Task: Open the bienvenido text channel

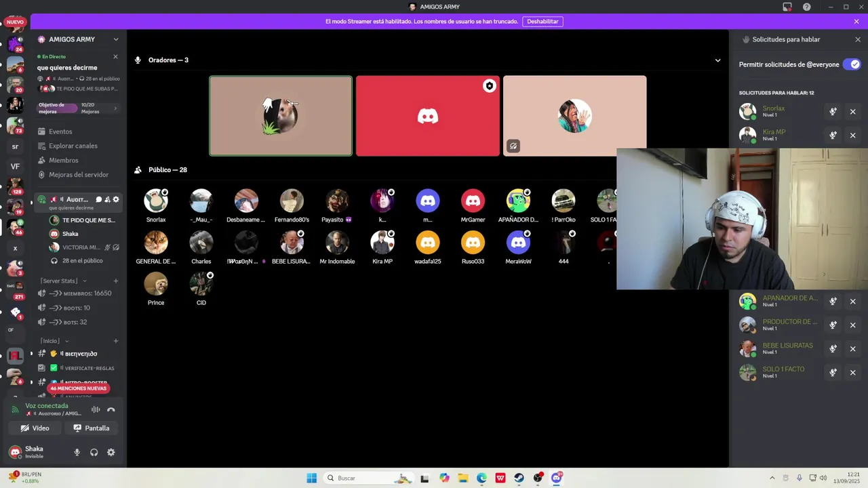Action: coord(79,354)
